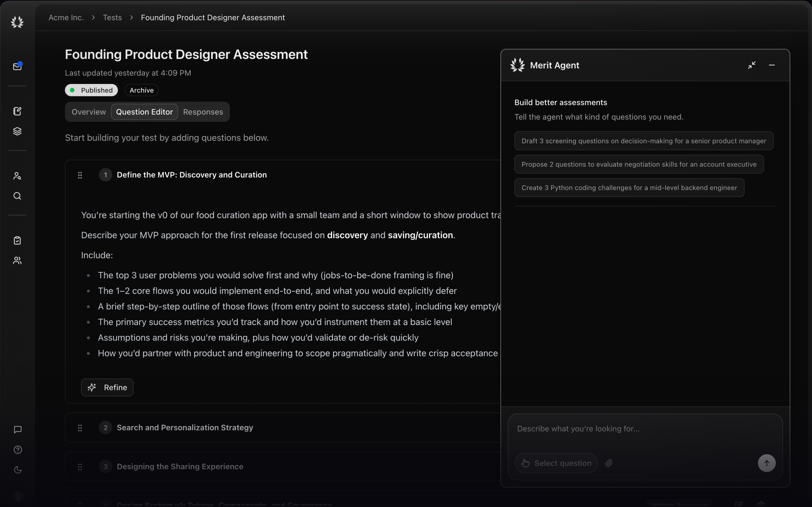Open candidate search from sidebar
The image size is (812, 507).
[17, 176]
